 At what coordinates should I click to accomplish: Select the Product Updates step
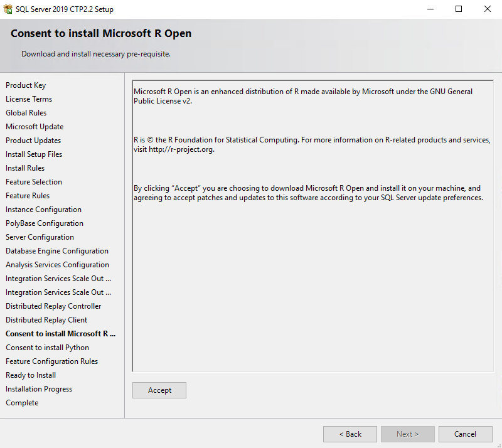click(33, 141)
